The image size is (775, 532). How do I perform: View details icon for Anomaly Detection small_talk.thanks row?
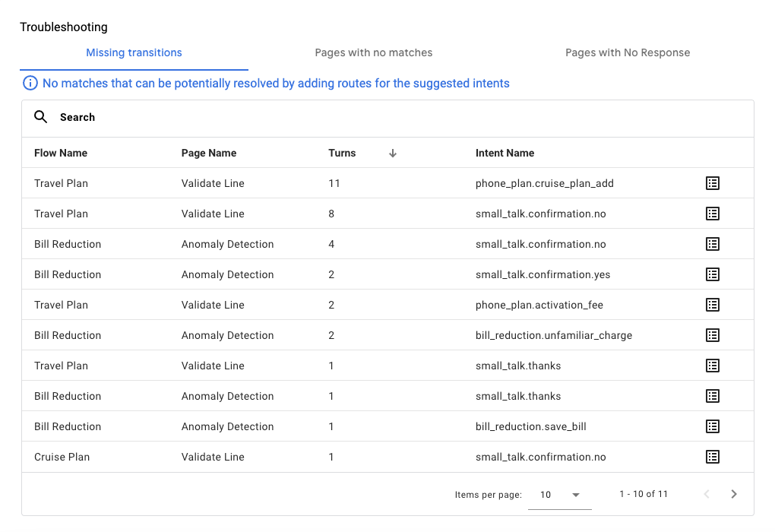tap(712, 396)
